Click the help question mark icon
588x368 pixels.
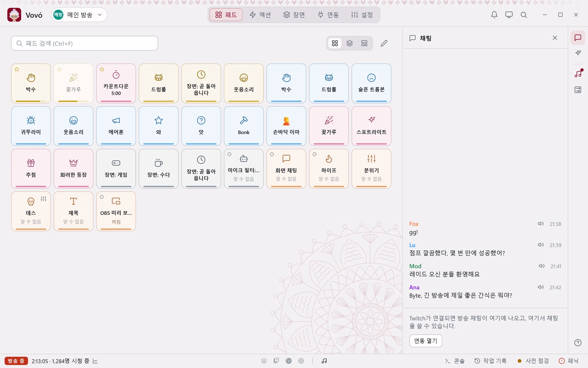point(578,343)
